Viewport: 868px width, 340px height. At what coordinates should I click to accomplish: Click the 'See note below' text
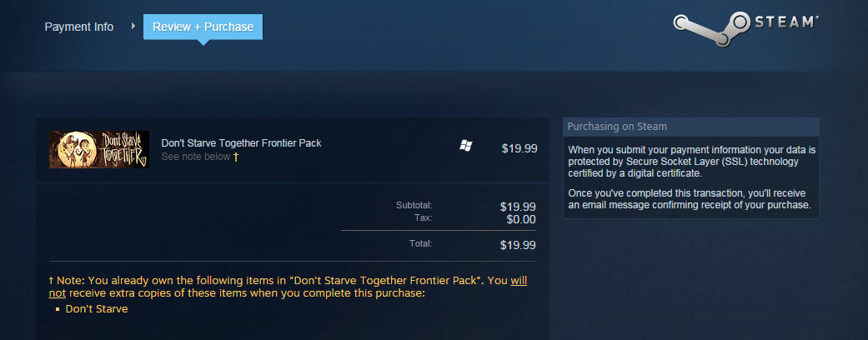point(195,157)
